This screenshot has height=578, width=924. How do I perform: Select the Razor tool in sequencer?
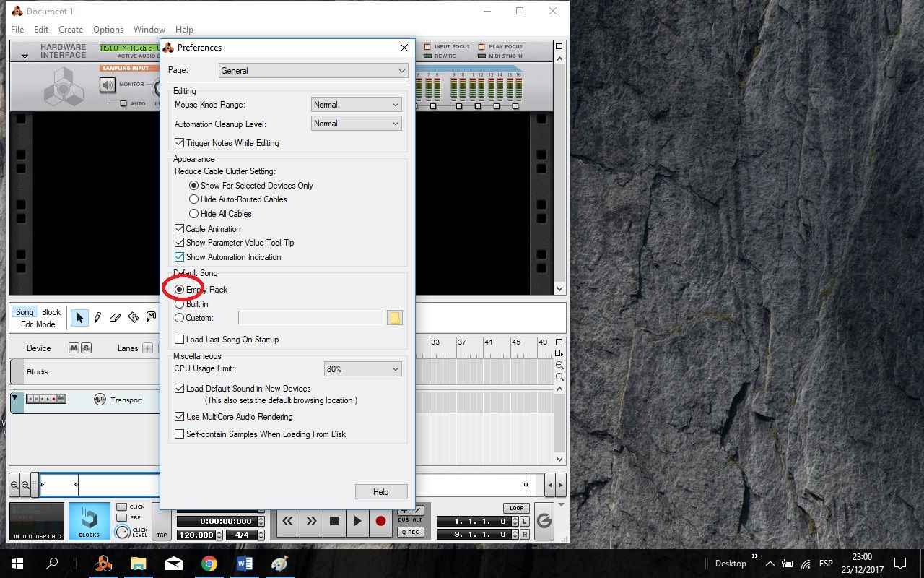133,317
